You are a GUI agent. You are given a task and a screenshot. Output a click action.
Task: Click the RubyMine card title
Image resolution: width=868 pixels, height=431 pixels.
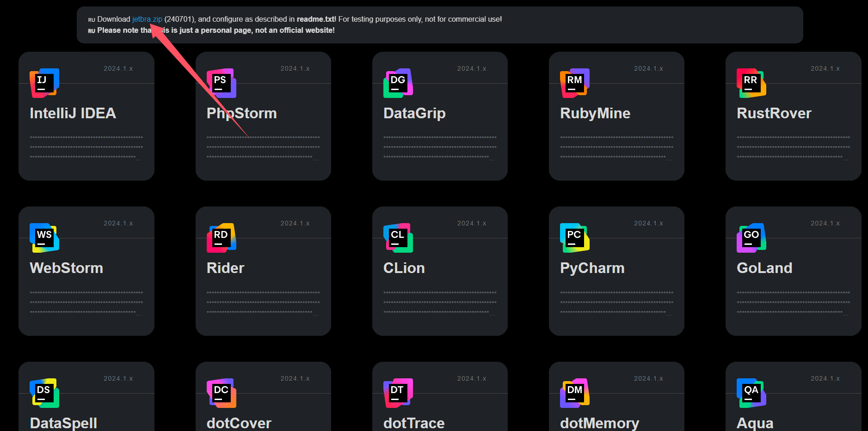[595, 113]
